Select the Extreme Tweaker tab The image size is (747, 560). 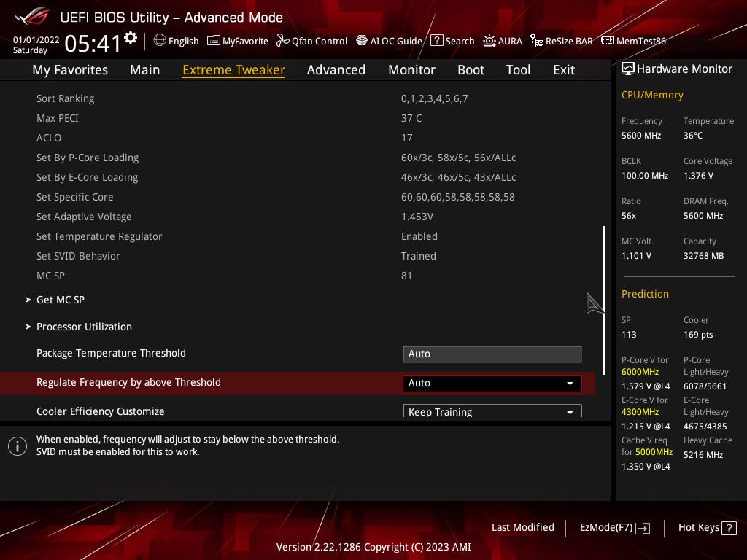coord(233,70)
